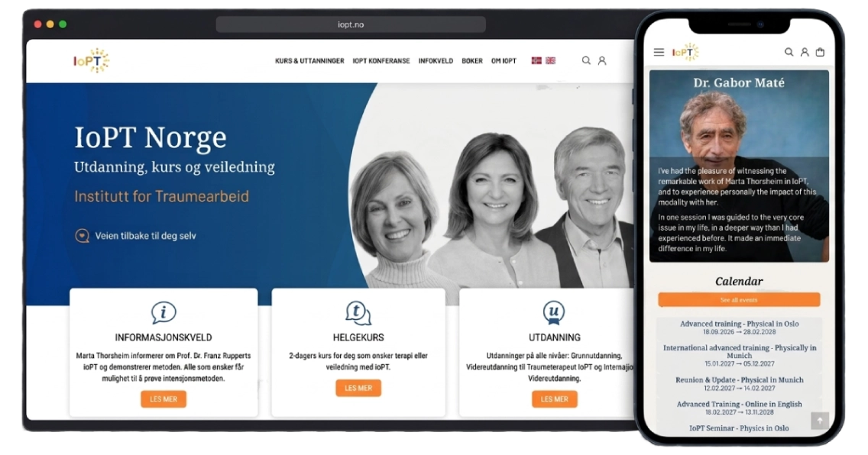Click Institutt for Traumearbeid text

[x=162, y=196]
